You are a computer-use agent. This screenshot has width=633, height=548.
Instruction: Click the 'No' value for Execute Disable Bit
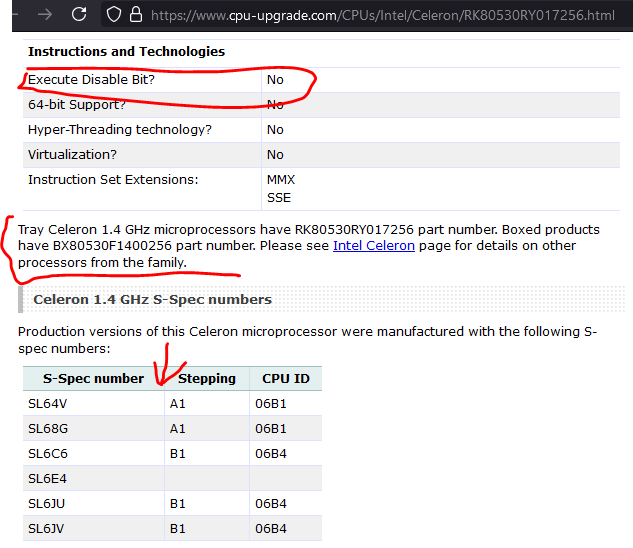[275, 80]
